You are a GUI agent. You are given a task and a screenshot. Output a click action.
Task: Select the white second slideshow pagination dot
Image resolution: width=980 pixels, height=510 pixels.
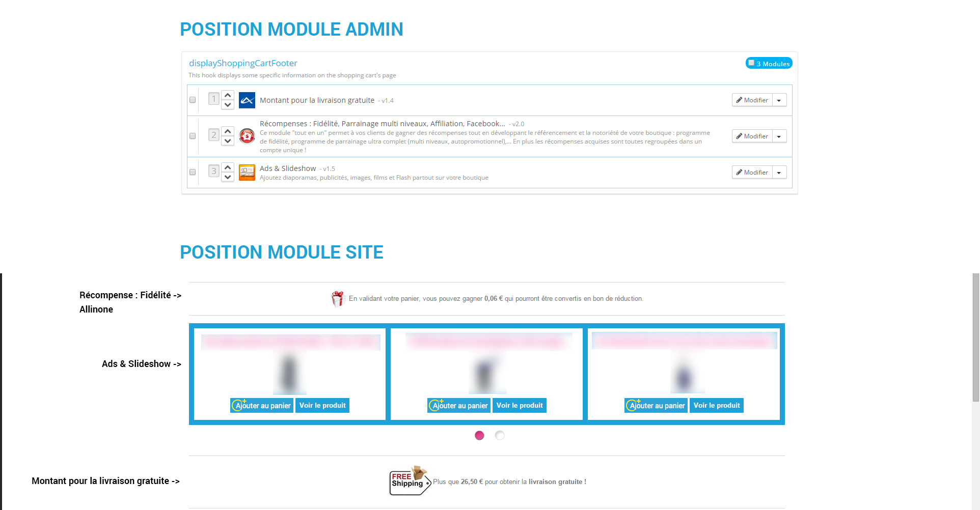(x=500, y=435)
